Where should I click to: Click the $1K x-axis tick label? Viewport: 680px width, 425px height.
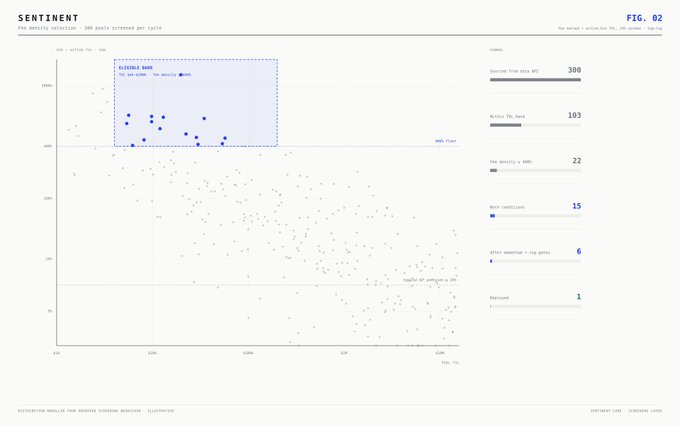(56, 353)
